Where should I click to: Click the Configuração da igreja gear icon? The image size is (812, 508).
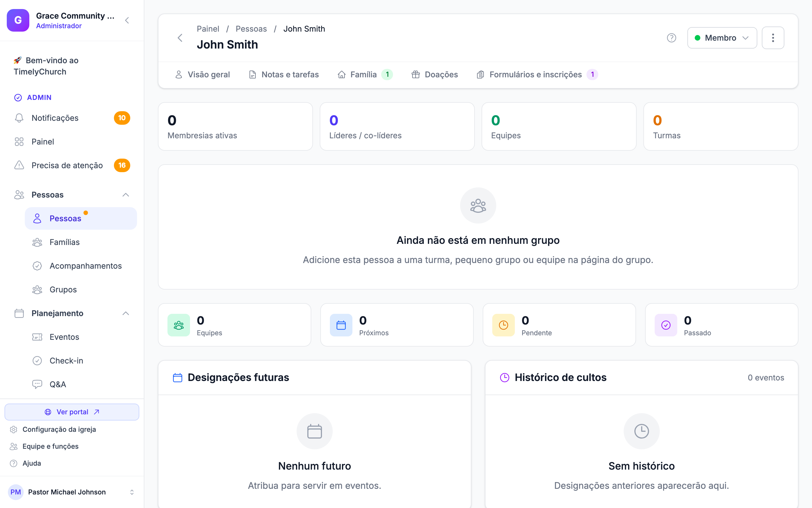click(x=14, y=429)
